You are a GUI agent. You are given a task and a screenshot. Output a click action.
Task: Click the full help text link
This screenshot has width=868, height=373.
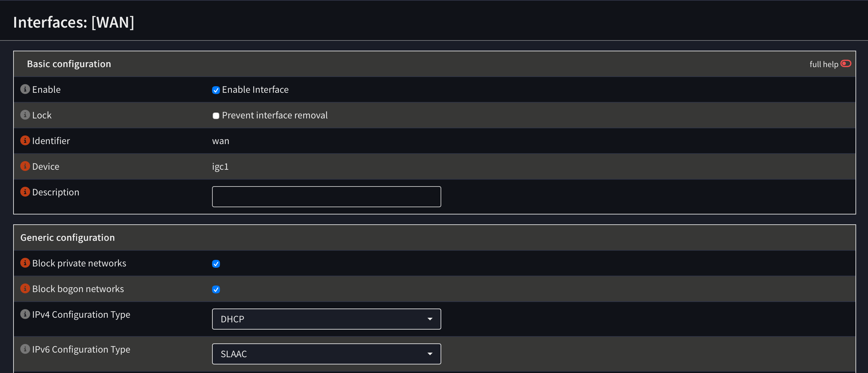(x=824, y=64)
